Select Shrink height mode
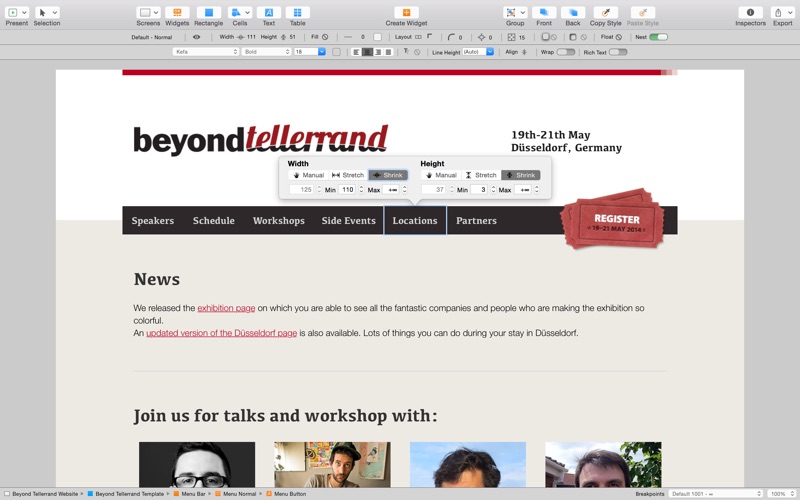The width and height of the screenshot is (800, 500). 521,175
